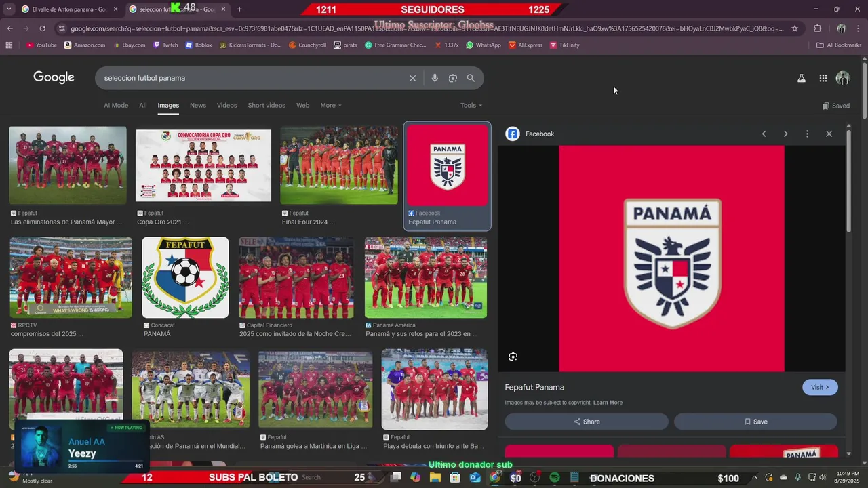Open YouTube bookmark
868x488 pixels.
[x=41, y=45]
